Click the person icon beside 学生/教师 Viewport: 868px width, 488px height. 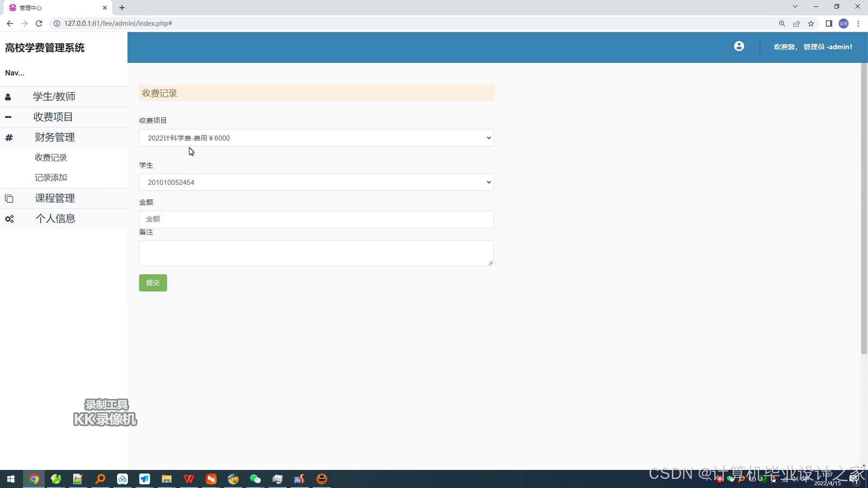[8, 97]
